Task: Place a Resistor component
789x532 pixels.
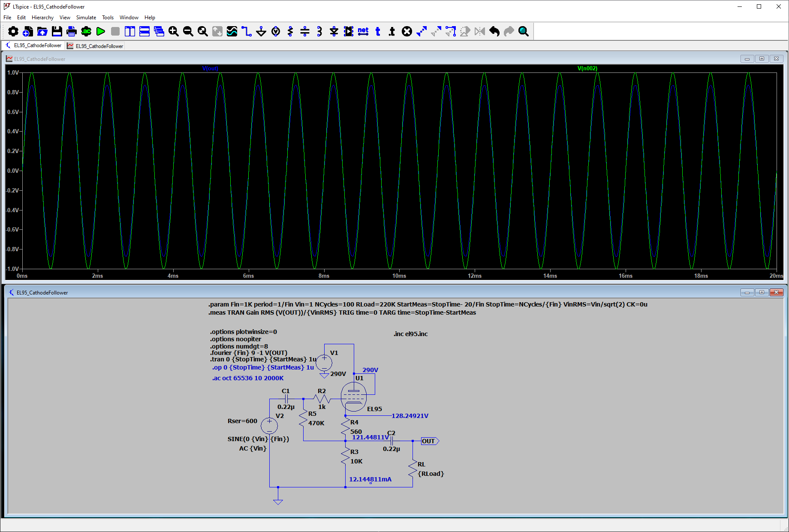Action: (x=290, y=31)
